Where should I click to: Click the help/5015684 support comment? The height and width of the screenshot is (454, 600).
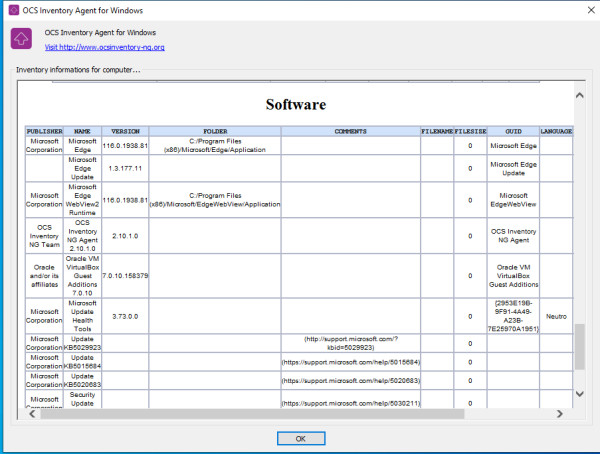pos(351,362)
